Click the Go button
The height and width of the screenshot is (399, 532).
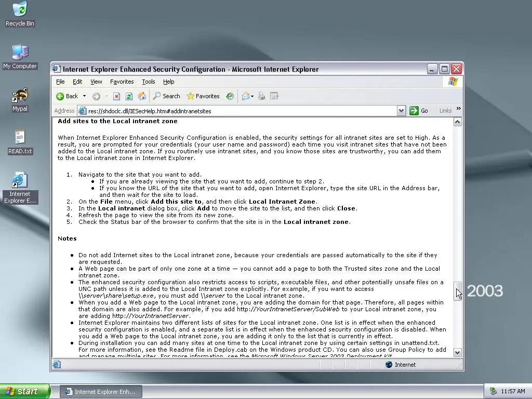(419, 111)
